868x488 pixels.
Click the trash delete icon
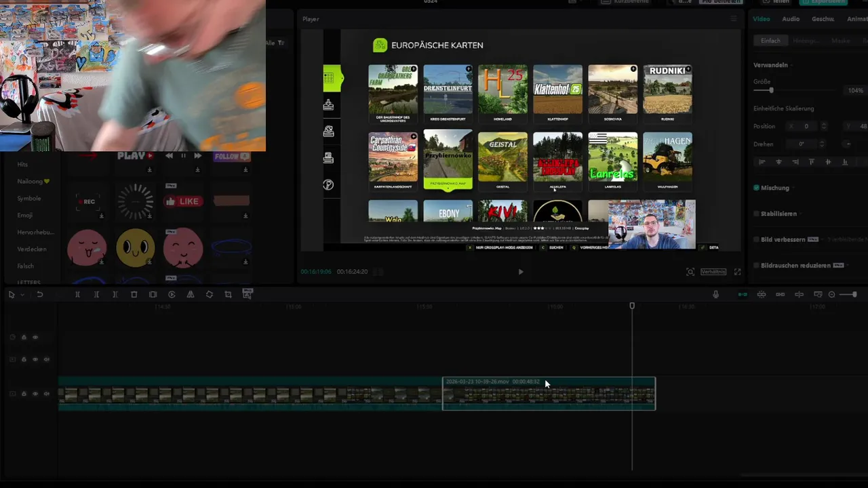tap(134, 295)
